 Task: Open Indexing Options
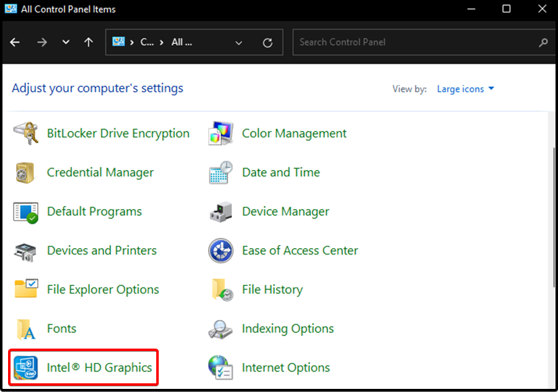click(287, 329)
